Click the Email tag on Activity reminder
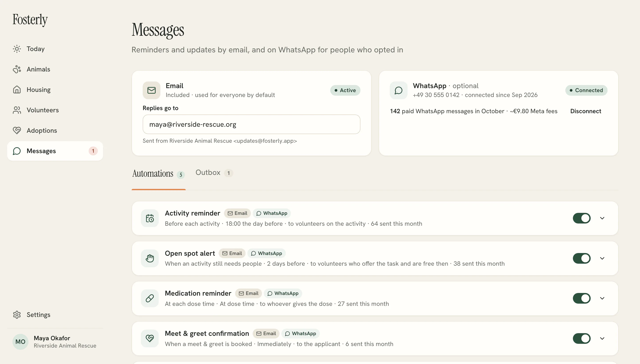This screenshot has width=640, height=364. point(237,213)
